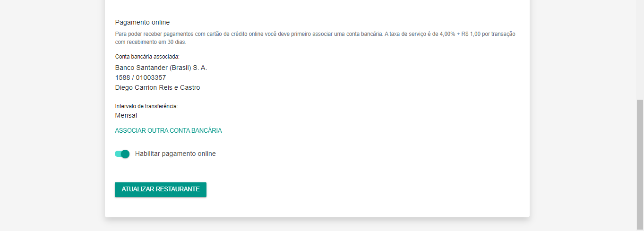Open ASSOCIAR OUTRA CONTA BANCÁRIA link
Screen dimensions: 644x231
coord(168,130)
